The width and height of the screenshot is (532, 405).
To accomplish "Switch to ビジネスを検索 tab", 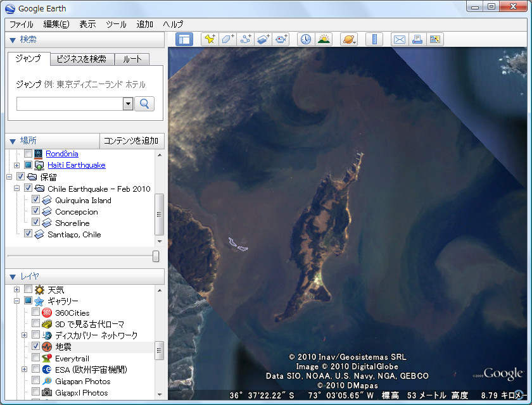I will coord(82,59).
